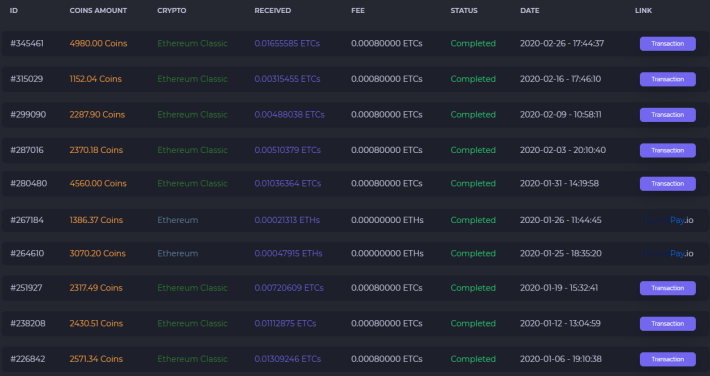Open Transaction link for withdrawal #287016
This screenshot has width=710, height=376.
point(667,150)
